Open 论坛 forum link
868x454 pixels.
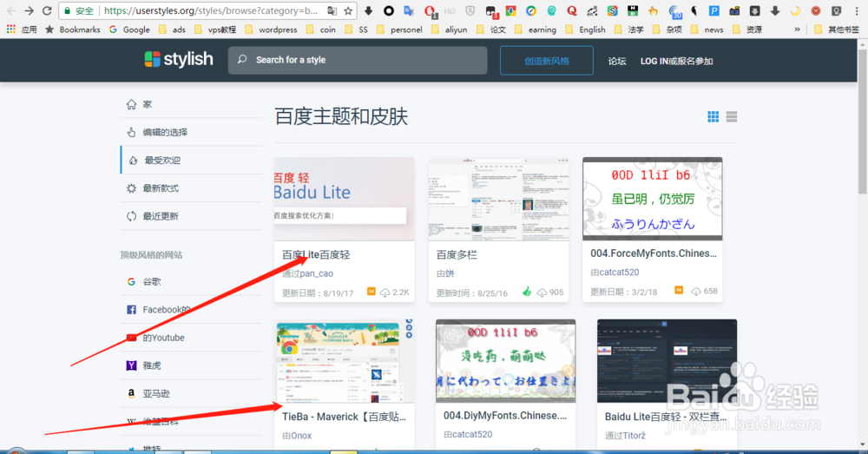pos(616,61)
